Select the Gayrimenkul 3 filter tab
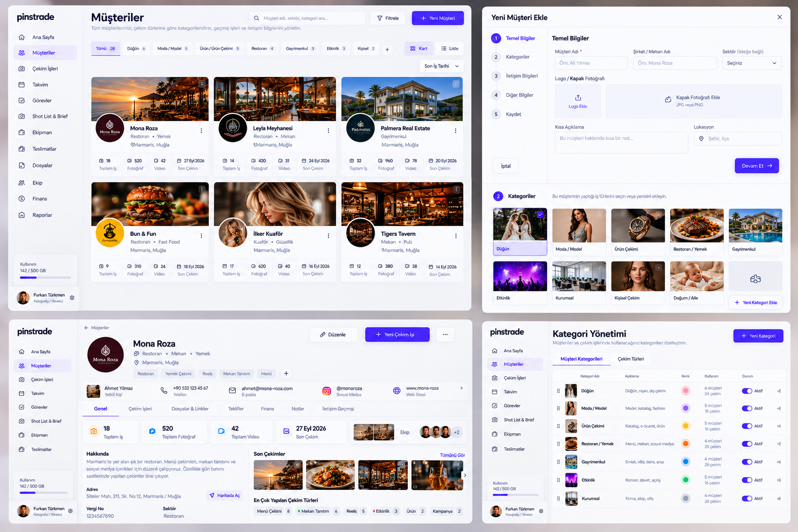 (300, 49)
